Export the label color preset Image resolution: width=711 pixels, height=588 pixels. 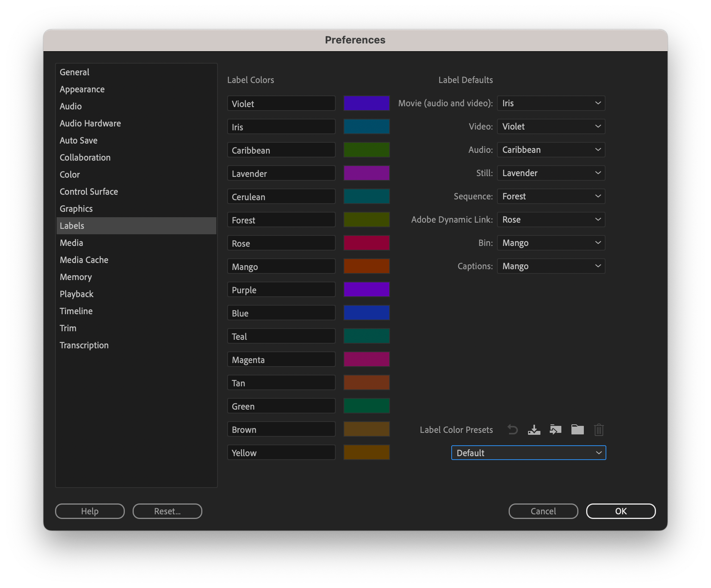coord(556,430)
